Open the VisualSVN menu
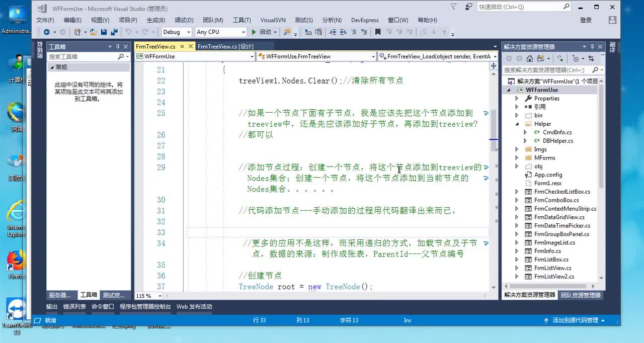Viewport: 644px width, 343px height. click(x=273, y=20)
